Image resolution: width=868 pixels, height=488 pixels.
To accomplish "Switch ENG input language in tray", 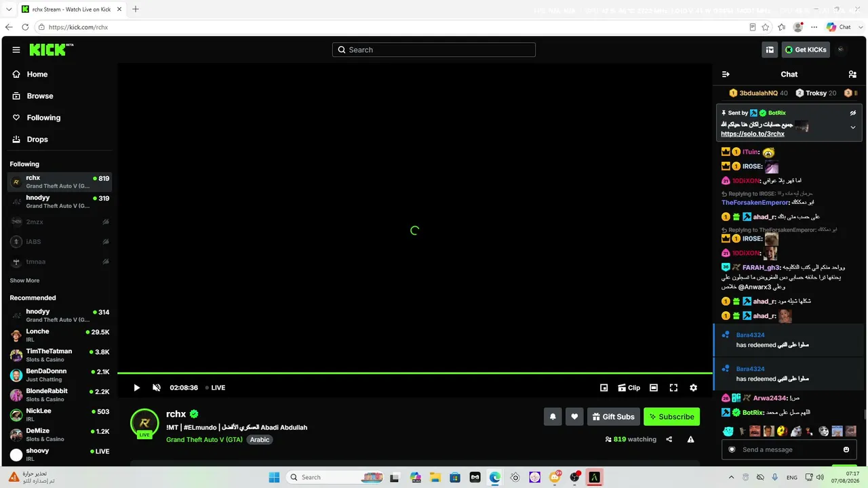I will click(x=791, y=477).
